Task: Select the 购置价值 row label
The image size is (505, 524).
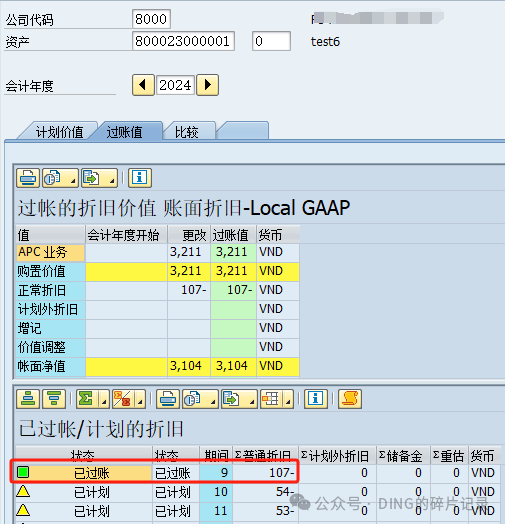Action: pos(50,271)
